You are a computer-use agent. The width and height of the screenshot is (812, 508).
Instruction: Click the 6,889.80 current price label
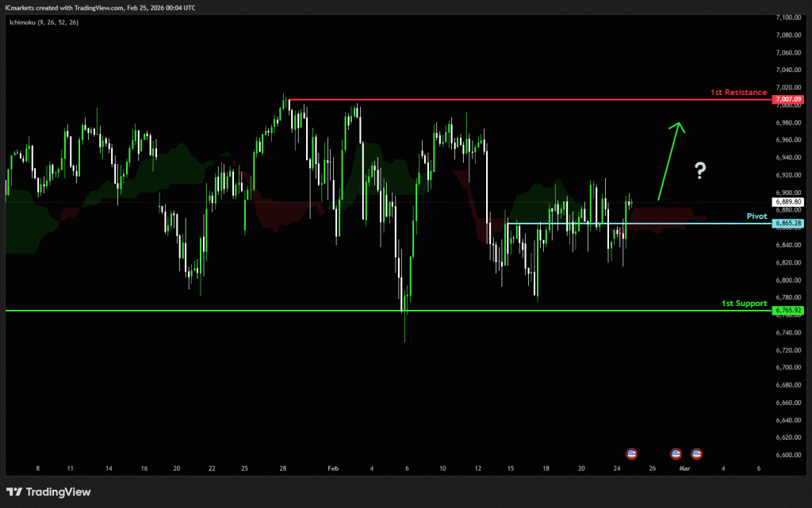(x=790, y=202)
